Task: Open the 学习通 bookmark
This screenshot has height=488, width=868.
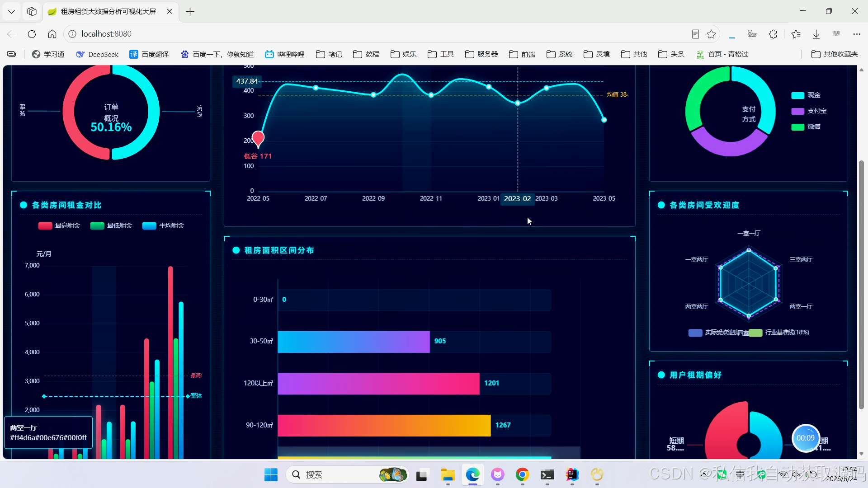Action: [48, 54]
